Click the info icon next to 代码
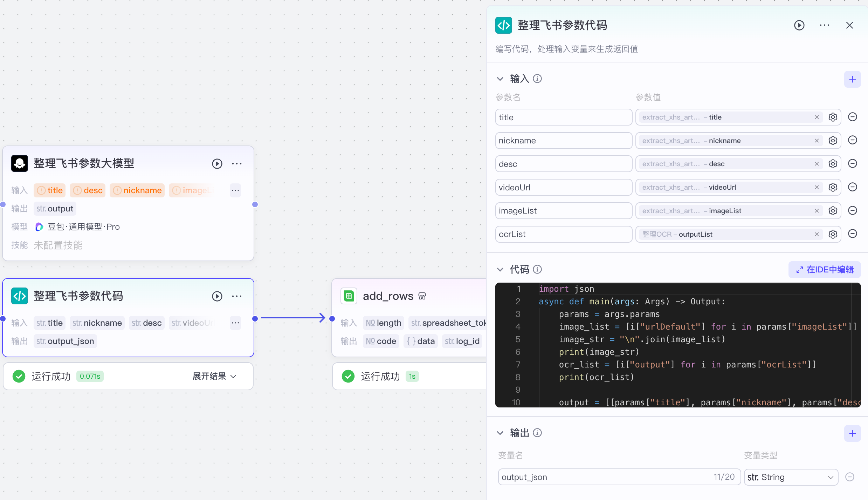Screen dimensions: 868x500 [537, 269]
